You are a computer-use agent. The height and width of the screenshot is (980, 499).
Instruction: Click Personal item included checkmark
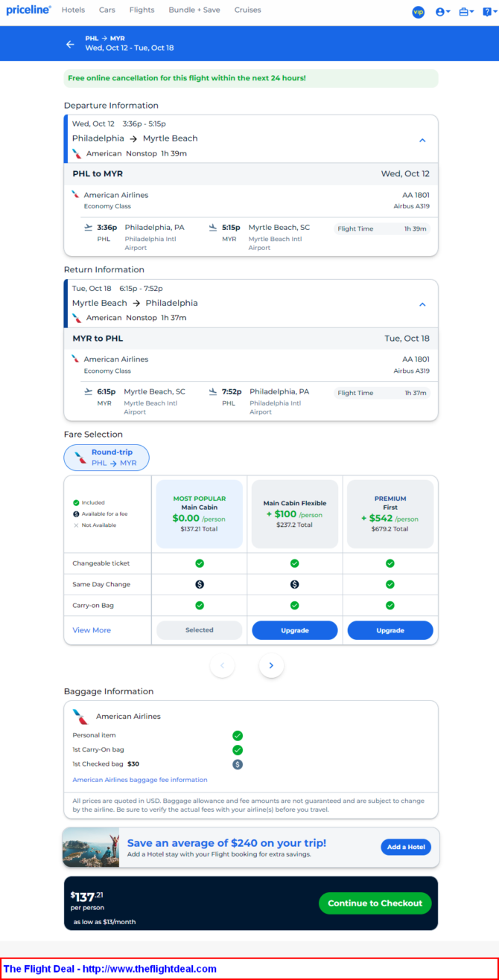click(x=238, y=735)
